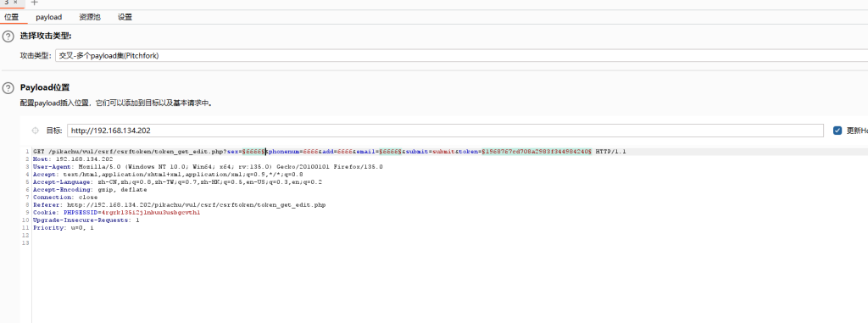Switch to the 位置 tab
The height and width of the screenshot is (323, 868).
[12, 17]
